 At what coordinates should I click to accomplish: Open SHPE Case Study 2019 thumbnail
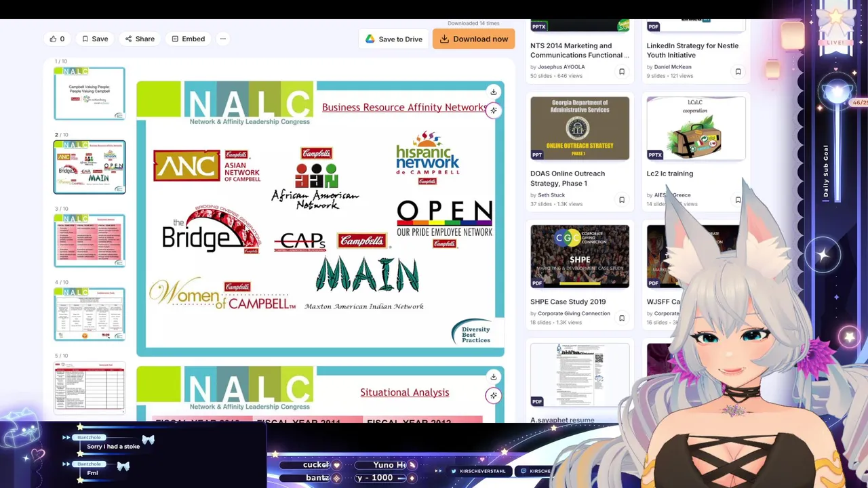(580, 256)
